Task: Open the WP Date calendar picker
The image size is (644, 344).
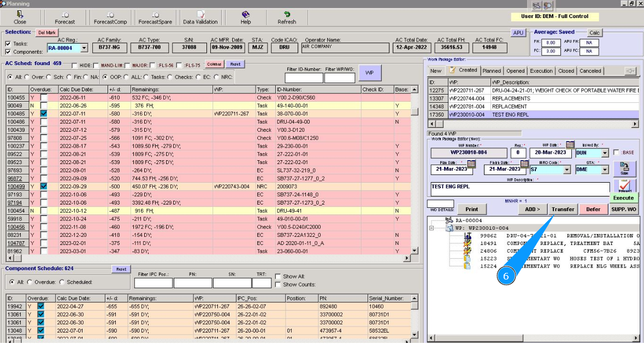Action: point(570,145)
